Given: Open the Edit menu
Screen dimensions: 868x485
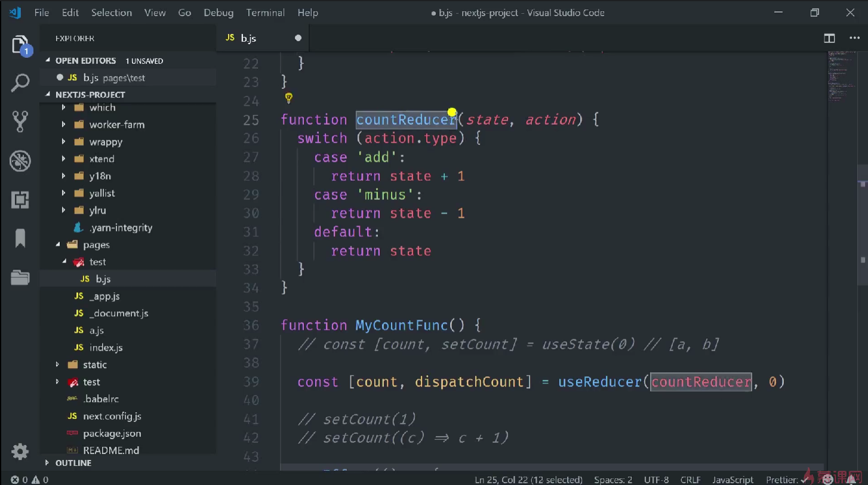Looking at the screenshot, I should point(70,13).
